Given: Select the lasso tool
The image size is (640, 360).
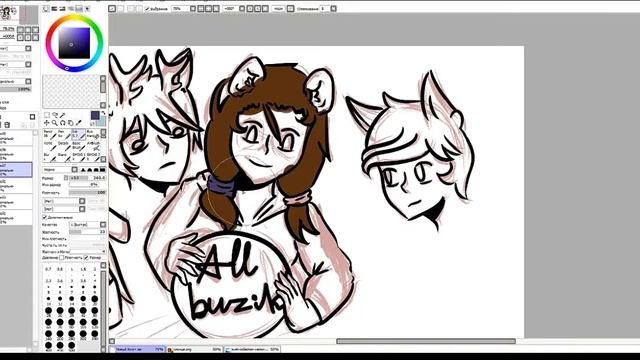Looking at the screenshot, I should [x=55, y=115].
